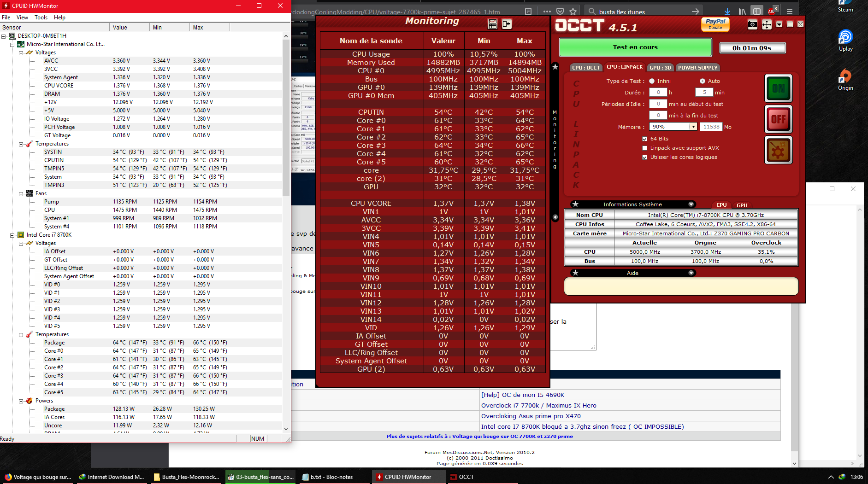Click the star icon beside Aide
Viewport: 868px width, 484px height.
click(x=575, y=273)
